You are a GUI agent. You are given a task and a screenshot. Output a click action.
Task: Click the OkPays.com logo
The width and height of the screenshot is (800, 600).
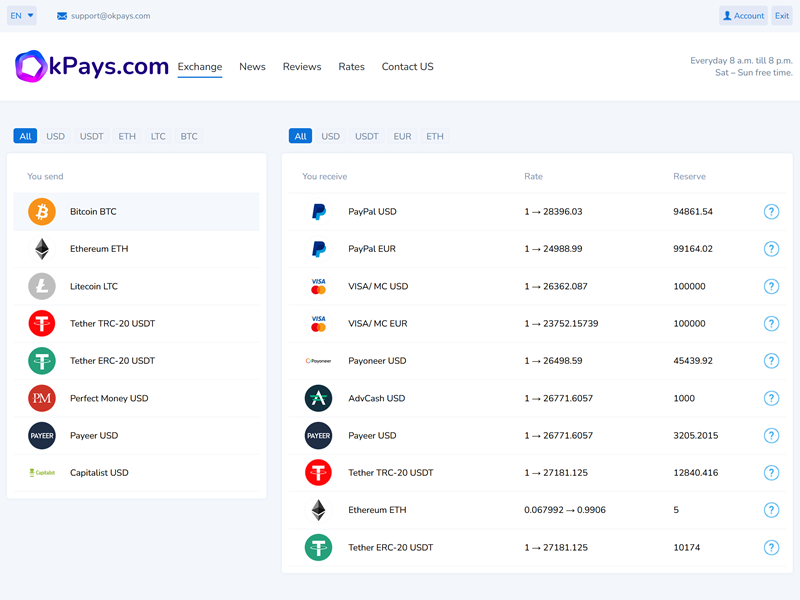tap(92, 66)
